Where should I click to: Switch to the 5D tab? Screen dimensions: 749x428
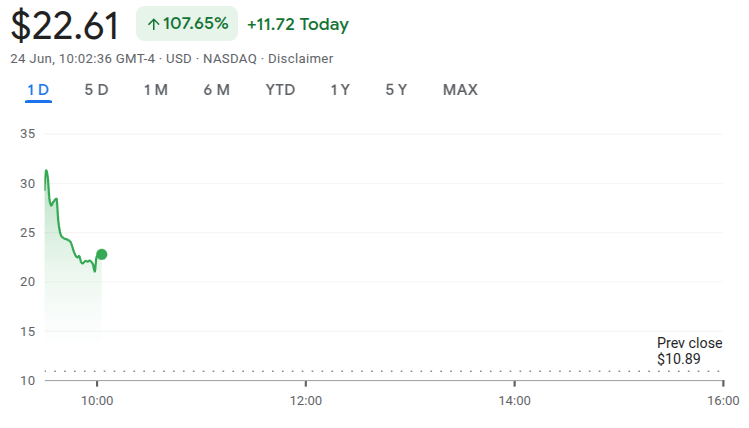point(96,90)
